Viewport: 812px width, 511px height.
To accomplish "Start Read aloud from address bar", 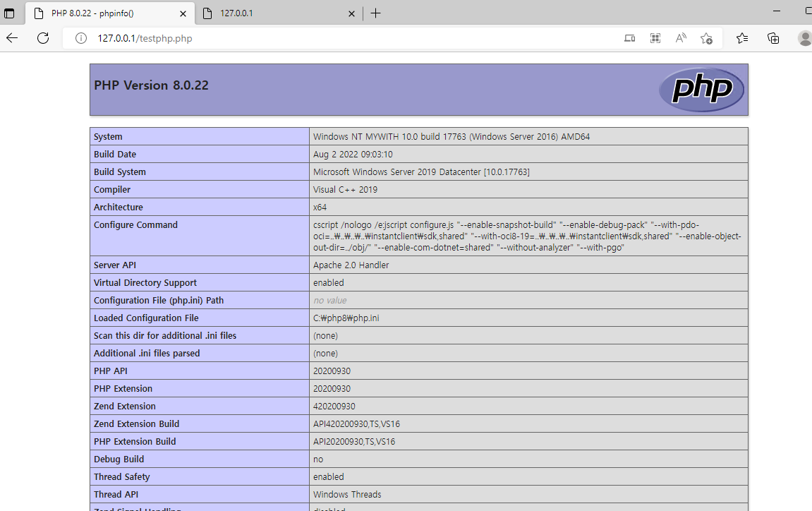I will click(681, 38).
